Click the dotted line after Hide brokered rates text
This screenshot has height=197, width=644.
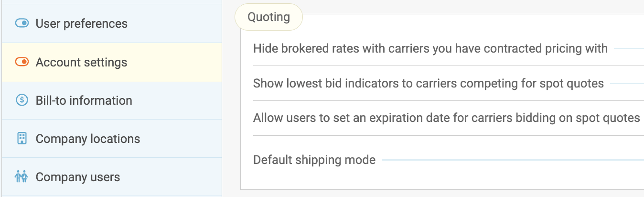[x=628, y=49]
